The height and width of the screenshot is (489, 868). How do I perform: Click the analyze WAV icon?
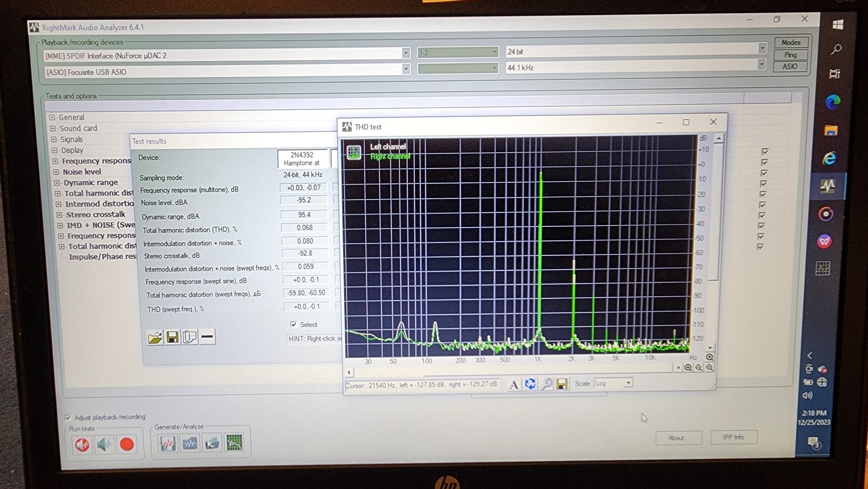pos(190,443)
